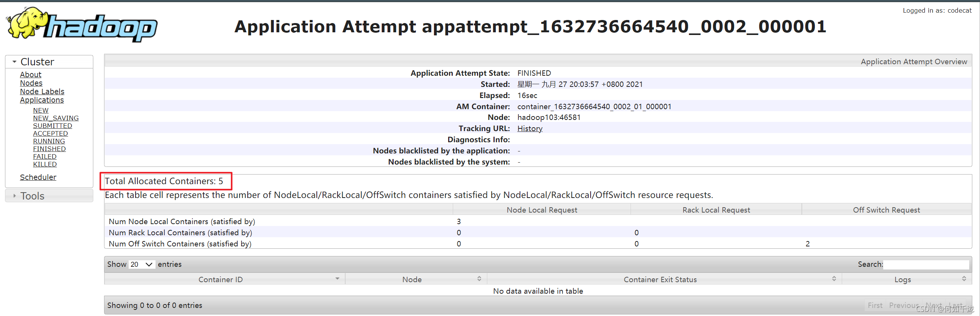View FINISHED applications
This screenshot has height=316, width=980.
point(49,149)
